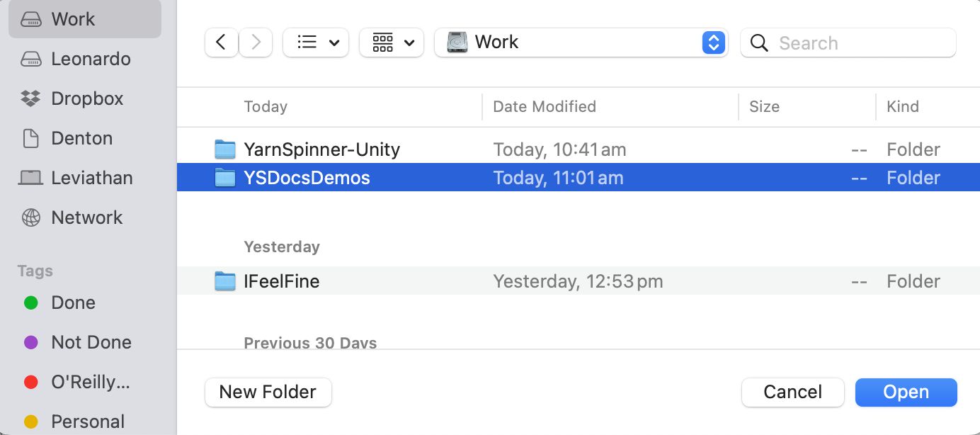
Task: Select the IFeelFine folder
Action: point(281,281)
